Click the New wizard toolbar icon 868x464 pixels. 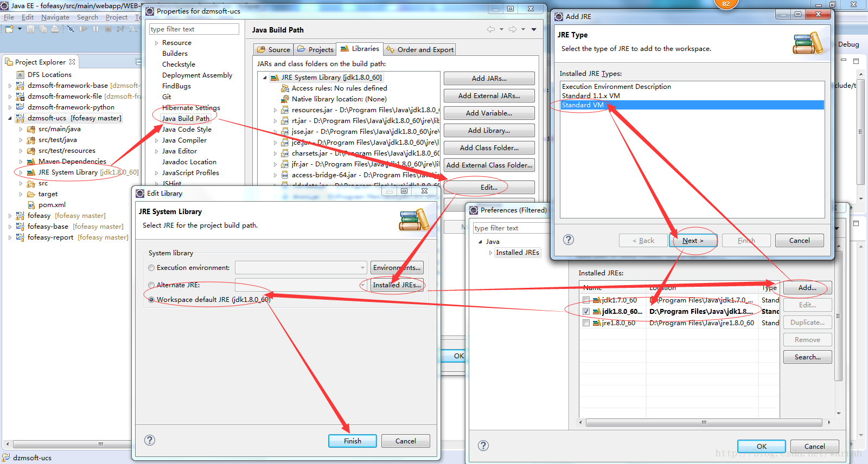9,29
